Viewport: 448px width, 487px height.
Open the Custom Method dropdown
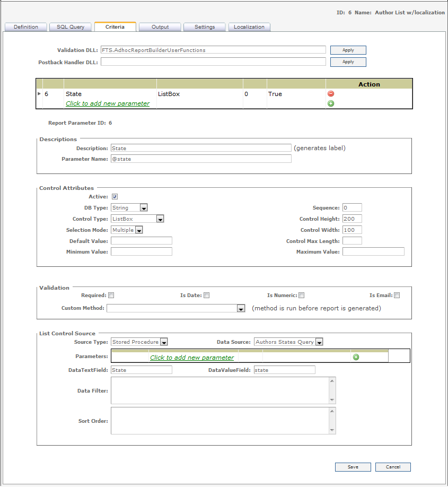(241, 308)
